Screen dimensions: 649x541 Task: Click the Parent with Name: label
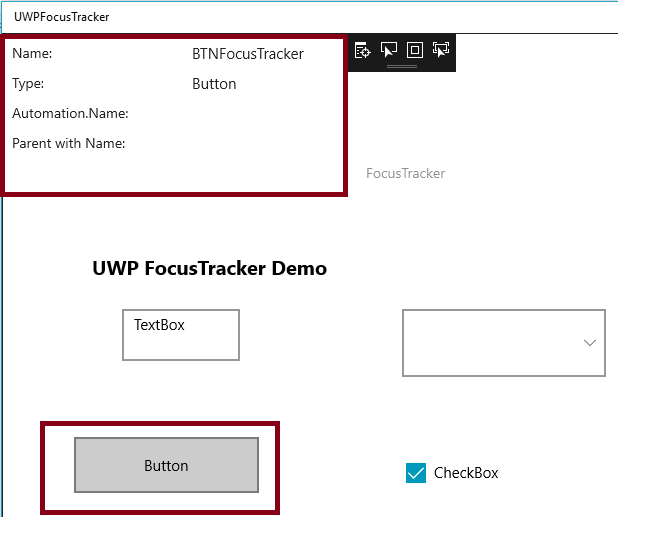(68, 144)
